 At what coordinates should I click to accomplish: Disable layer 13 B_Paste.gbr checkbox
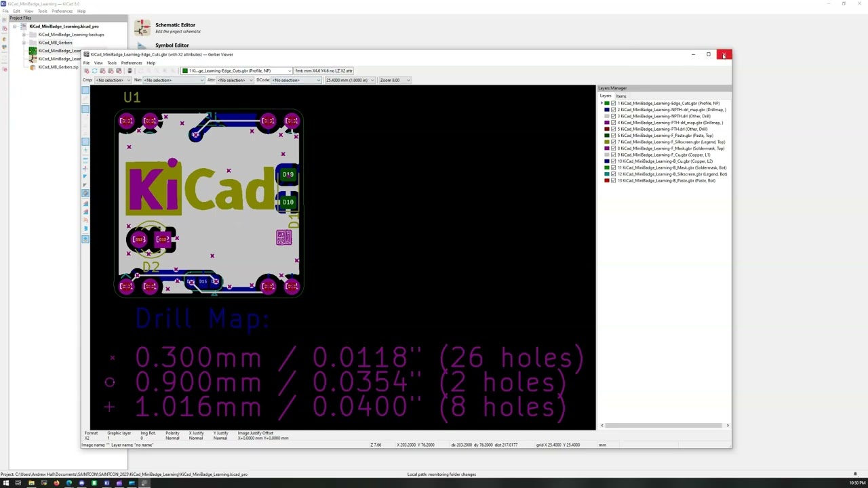pyautogui.click(x=614, y=181)
